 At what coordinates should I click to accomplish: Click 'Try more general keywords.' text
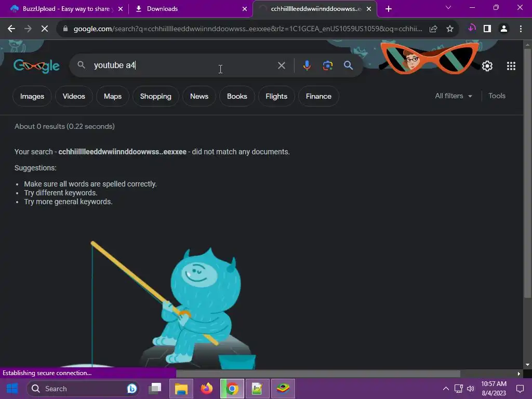tap(68, 202)
